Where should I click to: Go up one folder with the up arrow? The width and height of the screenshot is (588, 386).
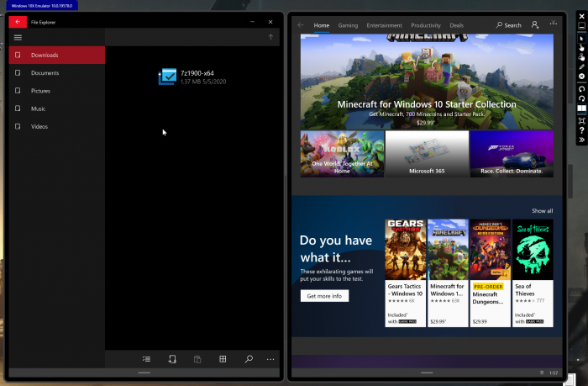pyautogui.click(x=270, y=37)
